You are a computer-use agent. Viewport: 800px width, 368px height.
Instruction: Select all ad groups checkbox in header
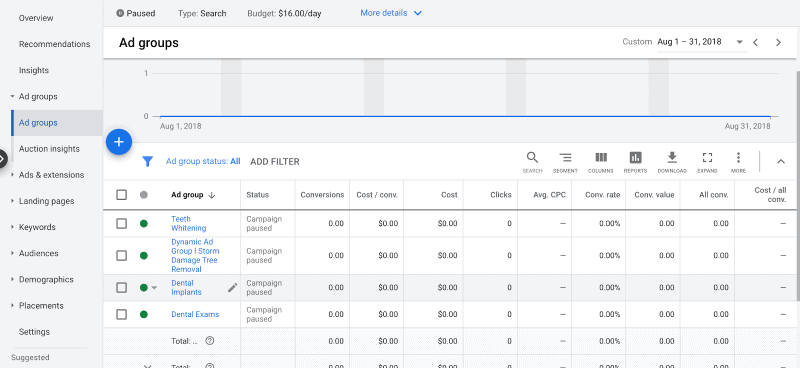coord(121,195)
